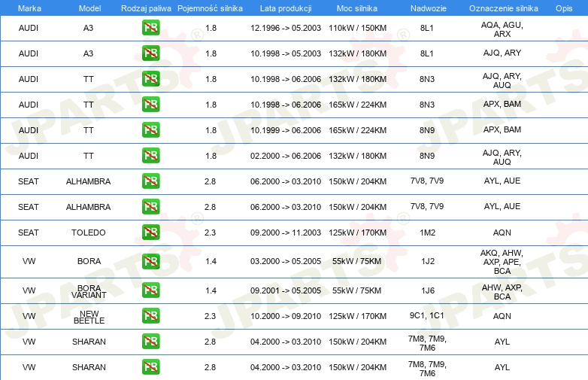Click engine power 110kW / 150KM
The width and height of the screenshot is (588, 380).
tap(357, 28)
